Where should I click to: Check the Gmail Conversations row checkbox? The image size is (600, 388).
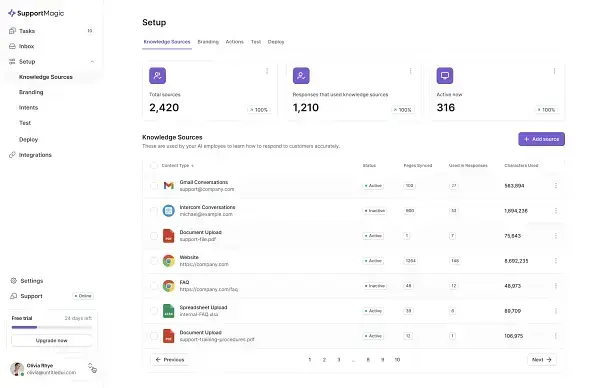pyautogui.click(x=154, y=186)
